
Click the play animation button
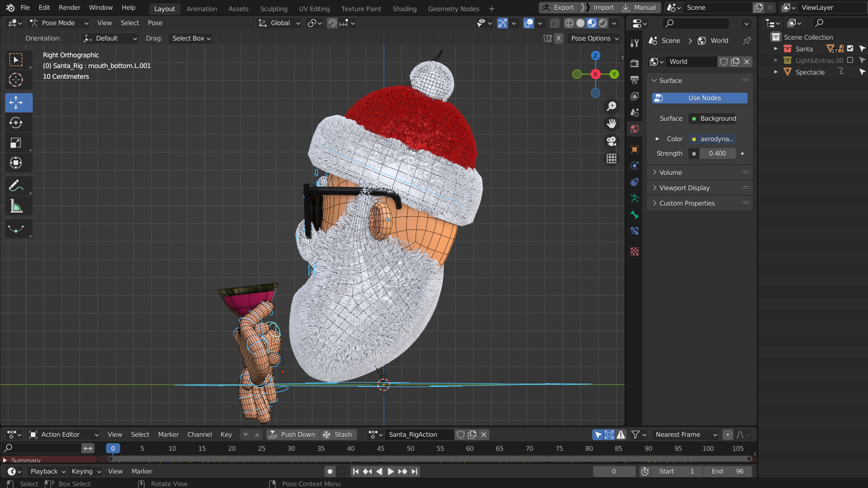[391, 471]
